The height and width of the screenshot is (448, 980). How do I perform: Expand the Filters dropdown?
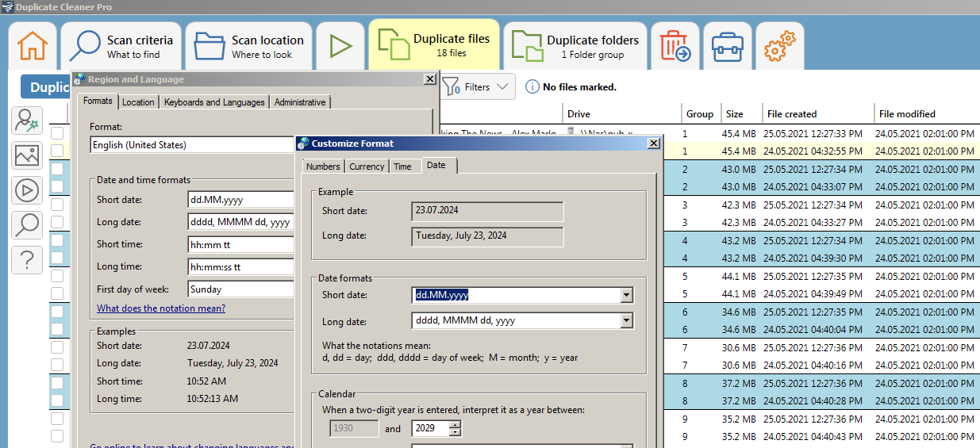coord(478,87)
